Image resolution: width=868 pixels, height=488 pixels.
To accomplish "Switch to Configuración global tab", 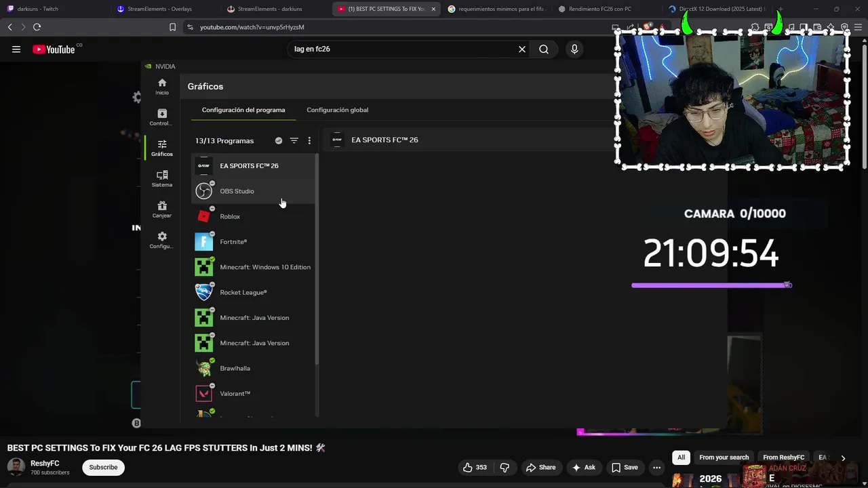I will [338, 110].
